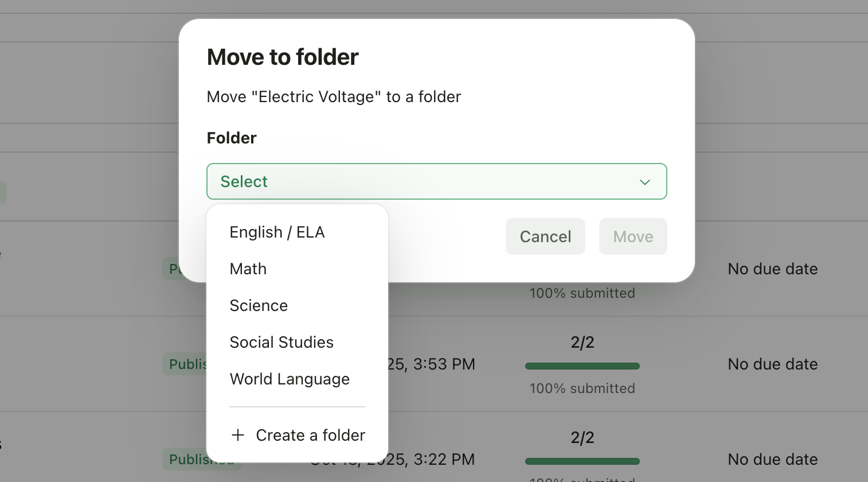Open the Folder selection dropdown
The width and height of the screenshot is (868, 482).
click(437, 181)
